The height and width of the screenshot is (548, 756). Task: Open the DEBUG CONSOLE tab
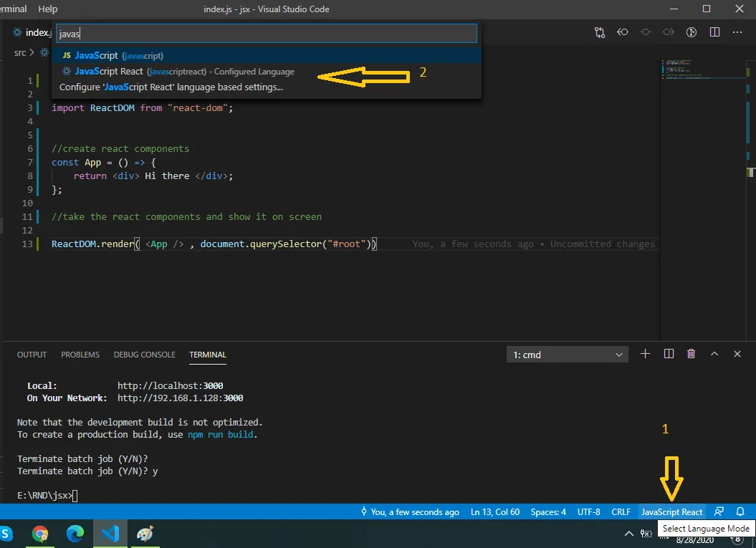[x=145, y=355]
